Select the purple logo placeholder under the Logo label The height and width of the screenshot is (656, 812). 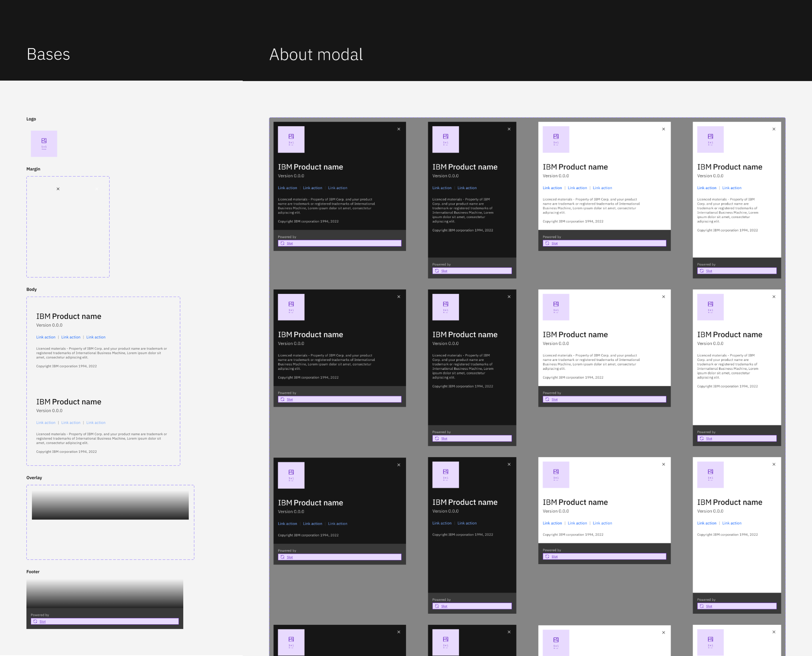[x=44, y=144]
